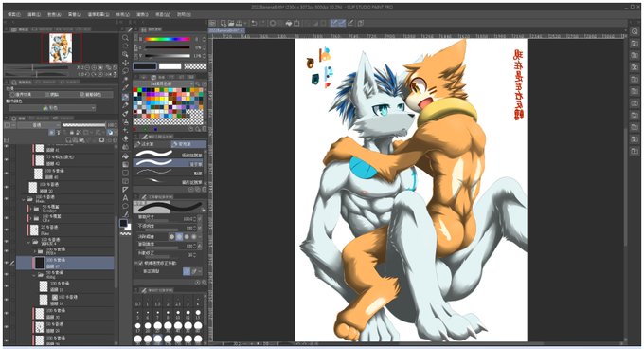Screen dimensions: 644x349
Task: Open the 檔案(F) File menu
Action: click(x=13, y=14)
